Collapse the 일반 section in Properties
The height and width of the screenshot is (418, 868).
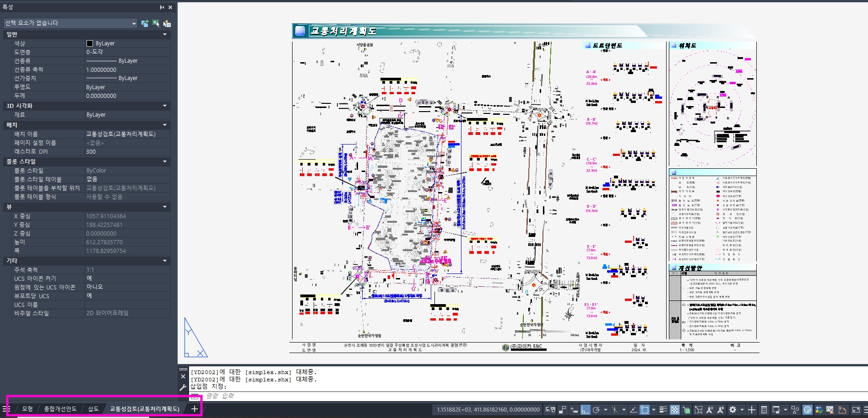(165, 34)
